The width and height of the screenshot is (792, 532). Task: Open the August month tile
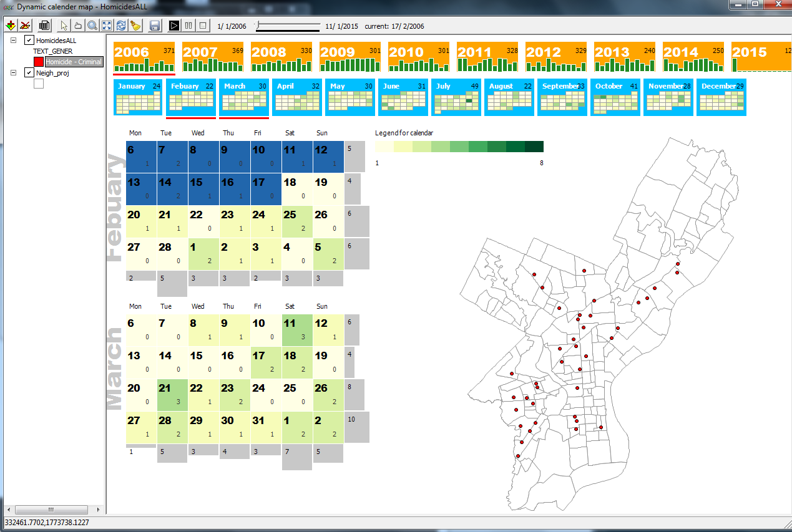tap(509, 97)
